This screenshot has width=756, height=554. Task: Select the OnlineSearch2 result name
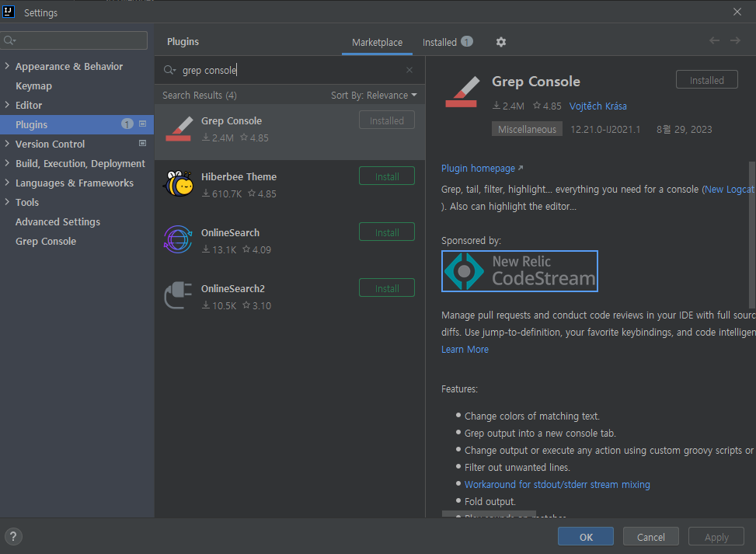click(233, 289)
